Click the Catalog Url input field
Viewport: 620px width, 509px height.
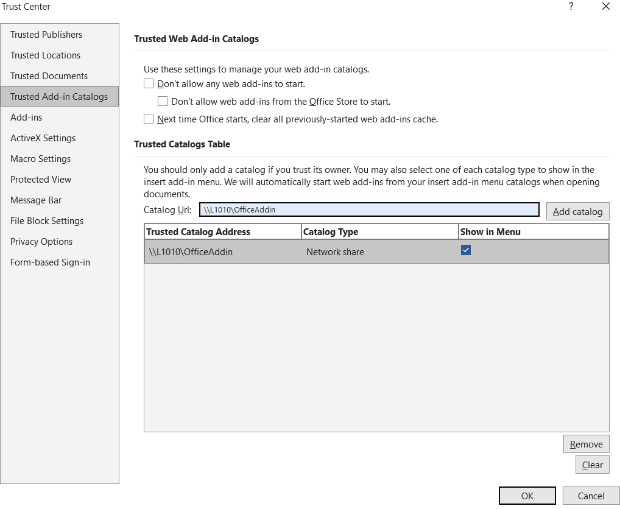point(368,211)
